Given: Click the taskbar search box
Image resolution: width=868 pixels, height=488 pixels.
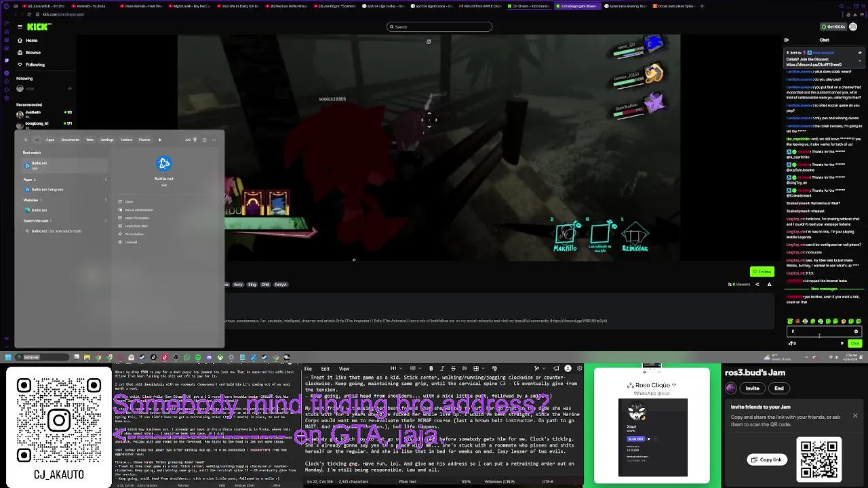Looking at the screenshot, I should [42, 357].
